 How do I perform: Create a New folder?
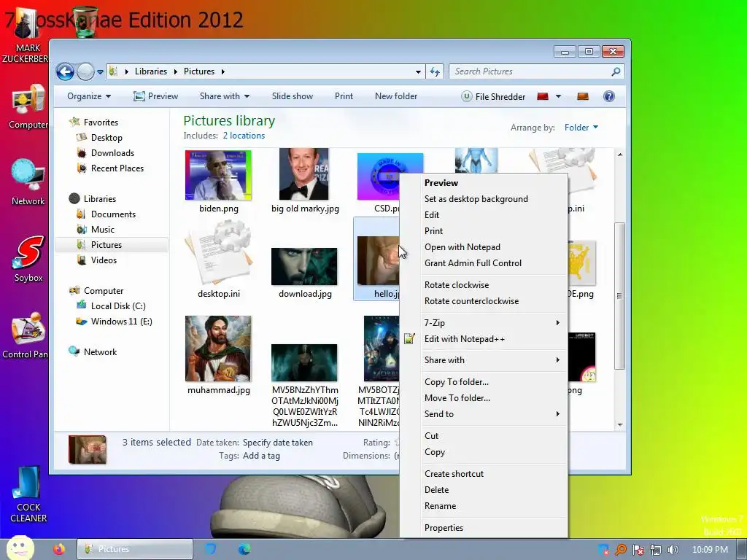396,96
